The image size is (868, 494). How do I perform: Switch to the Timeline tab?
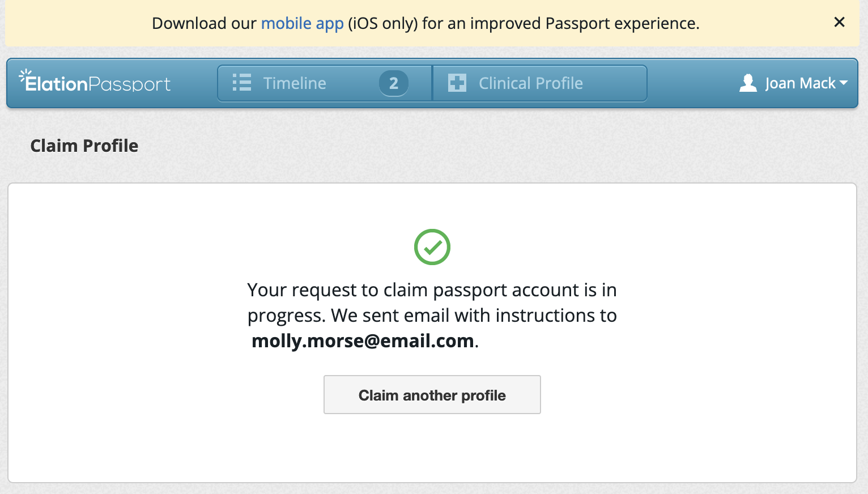point(295,83)
